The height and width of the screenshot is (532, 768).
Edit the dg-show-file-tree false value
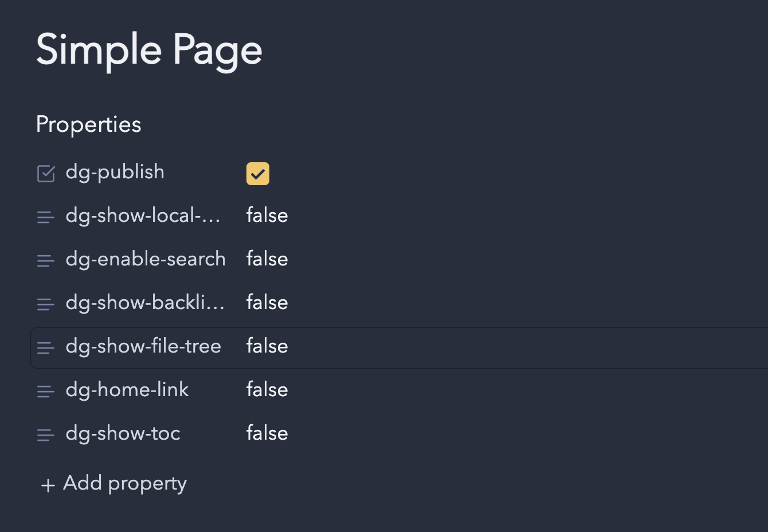(267, 346)
